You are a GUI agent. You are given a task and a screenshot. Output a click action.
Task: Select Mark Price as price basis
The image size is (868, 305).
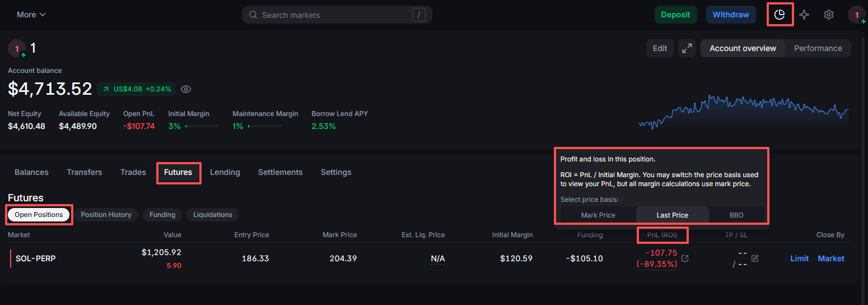pyautogui.click(x=598, y=215)
